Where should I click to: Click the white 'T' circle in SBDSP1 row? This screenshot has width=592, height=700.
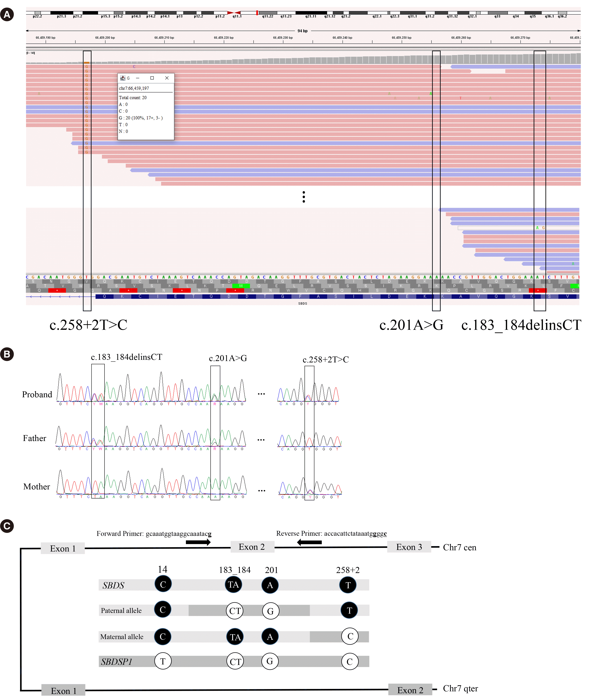click(x=163, y=661)
